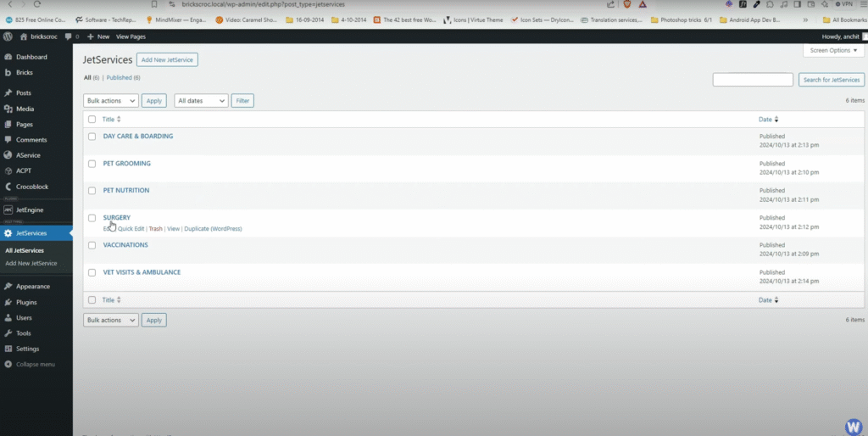
Task: Click the plus New icon in admin bar
Action: coord(90,36)
